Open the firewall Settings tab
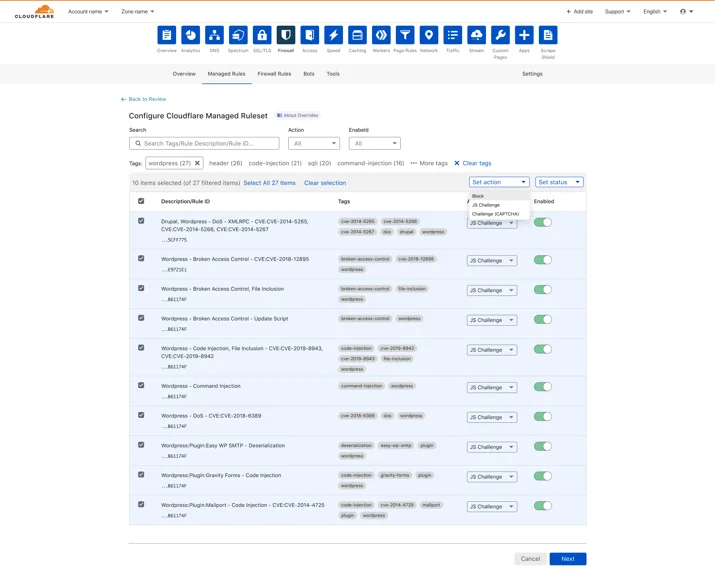Viewport: 715px width, 588px height. [532, 74]
